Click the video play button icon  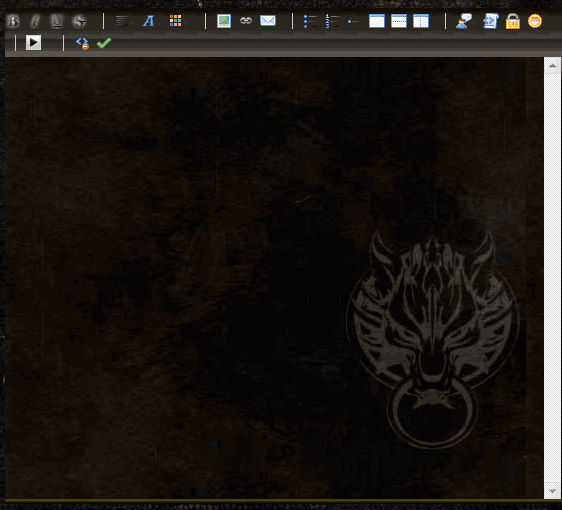(33, 43)
